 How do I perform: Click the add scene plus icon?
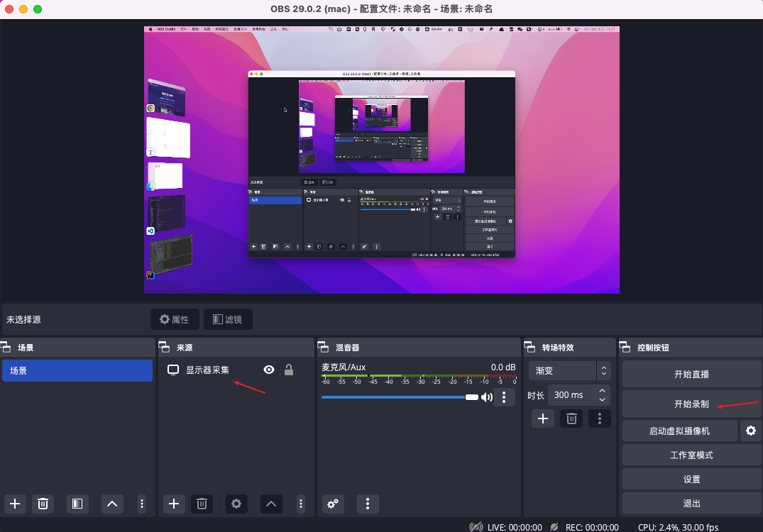click(15, 504)
